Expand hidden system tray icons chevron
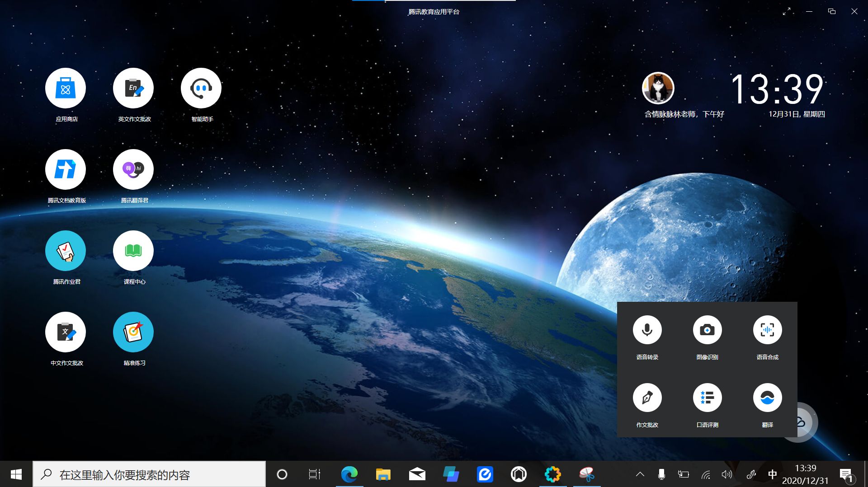Image resolution: width=868 pixels, height=487 pixels. coord(640,474)
